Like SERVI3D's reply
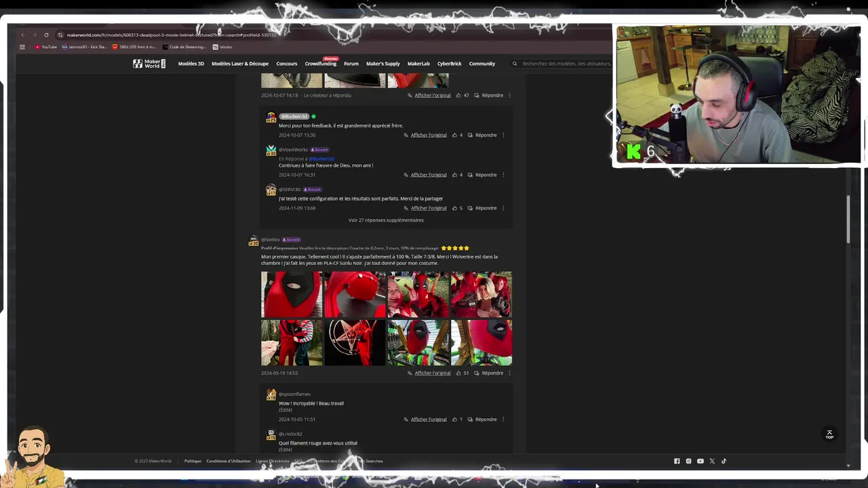Screen dimensions: 868x488 [454, 208]
